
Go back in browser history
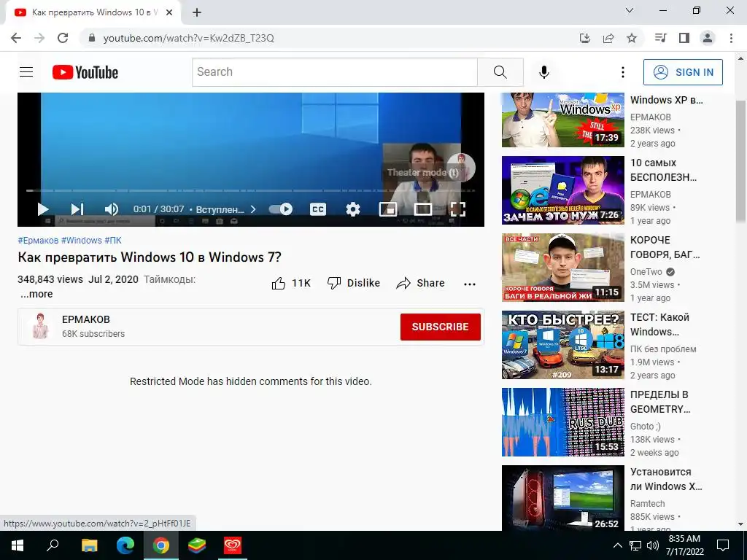(16, 38)
